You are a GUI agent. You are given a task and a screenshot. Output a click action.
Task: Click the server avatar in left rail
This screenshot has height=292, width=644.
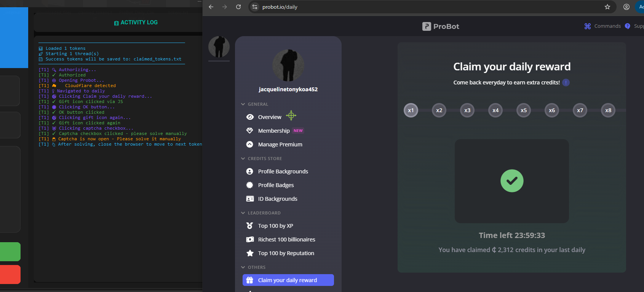point(219,47)
